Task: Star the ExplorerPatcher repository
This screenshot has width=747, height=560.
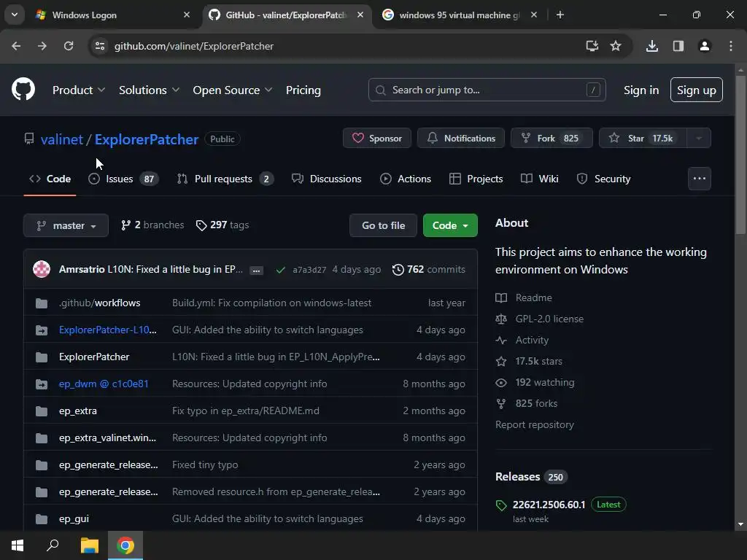Action: tap(643, 138)
